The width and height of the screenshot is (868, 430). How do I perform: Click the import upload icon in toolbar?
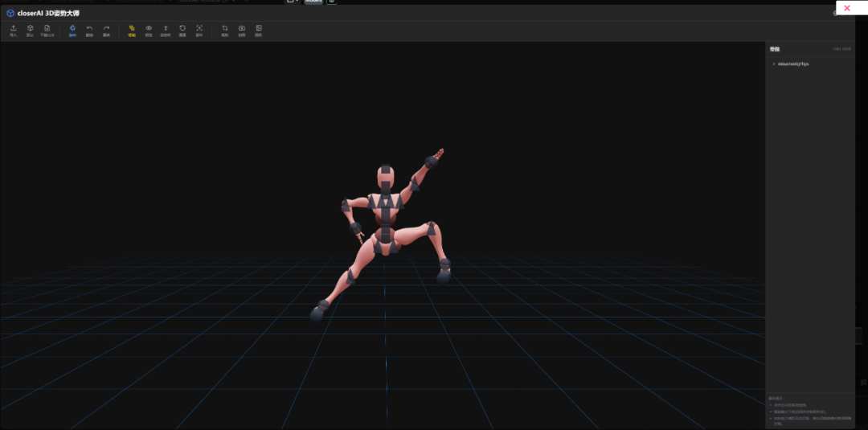(x=14, y=28)
